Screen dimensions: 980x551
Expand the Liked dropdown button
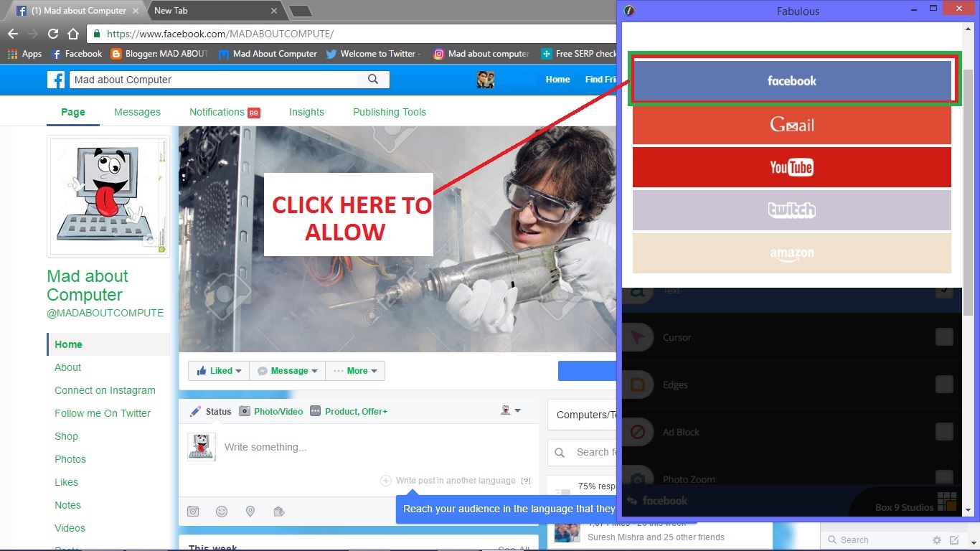(218, 371)
